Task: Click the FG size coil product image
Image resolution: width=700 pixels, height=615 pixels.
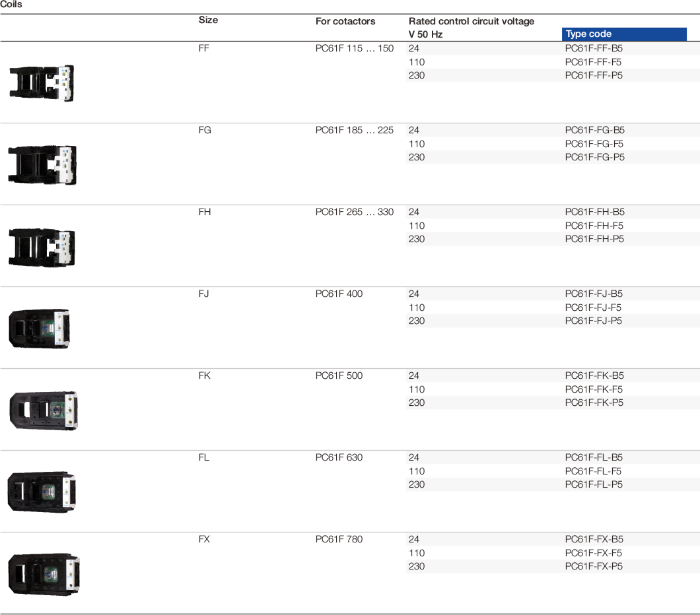Action: click(42, 165)
